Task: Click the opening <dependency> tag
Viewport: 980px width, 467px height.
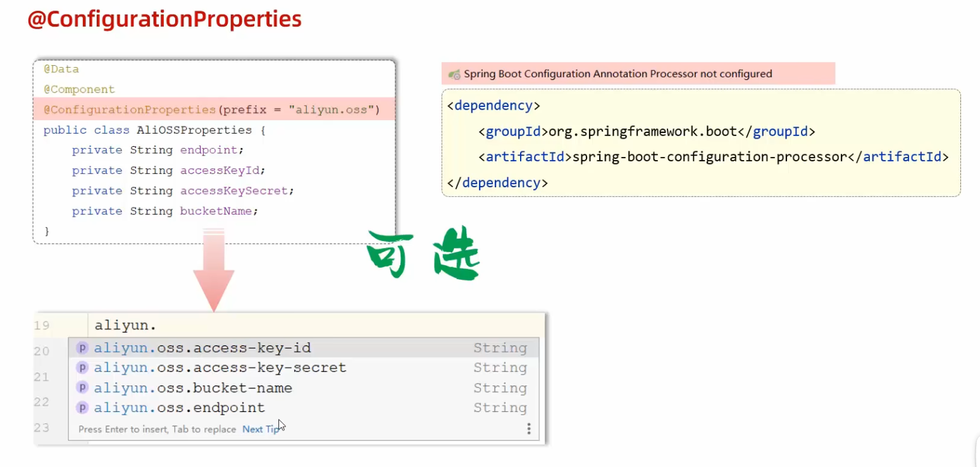Action: (x=493, y=105)
